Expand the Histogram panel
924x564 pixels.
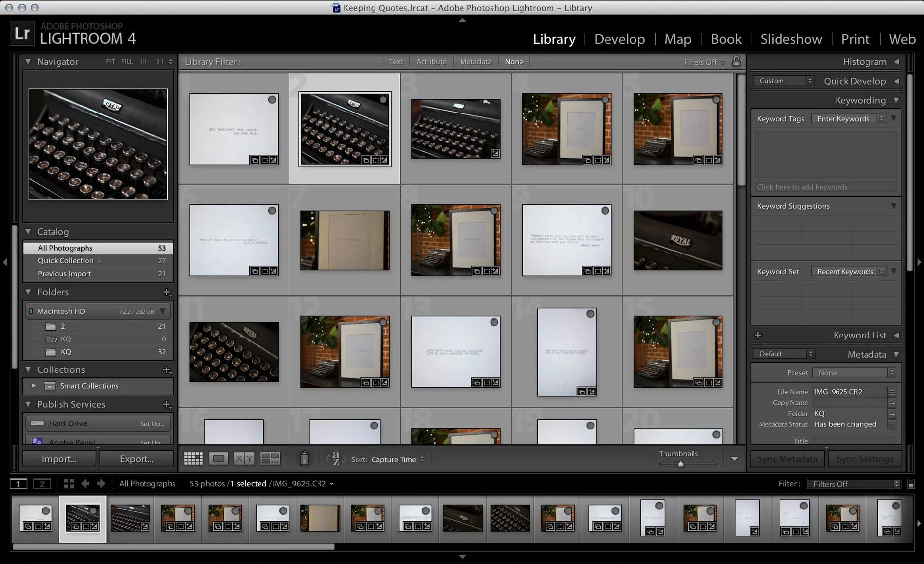pos(896,62)
